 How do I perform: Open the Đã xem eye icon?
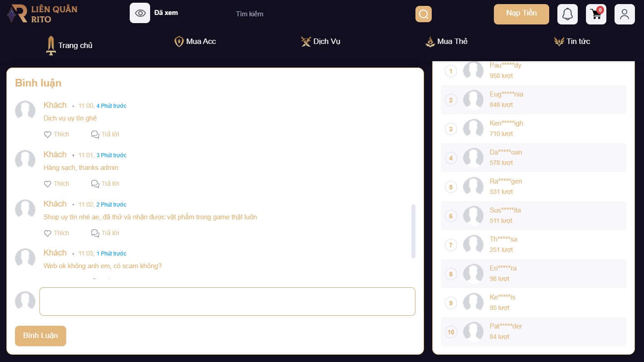coord(140,13)
